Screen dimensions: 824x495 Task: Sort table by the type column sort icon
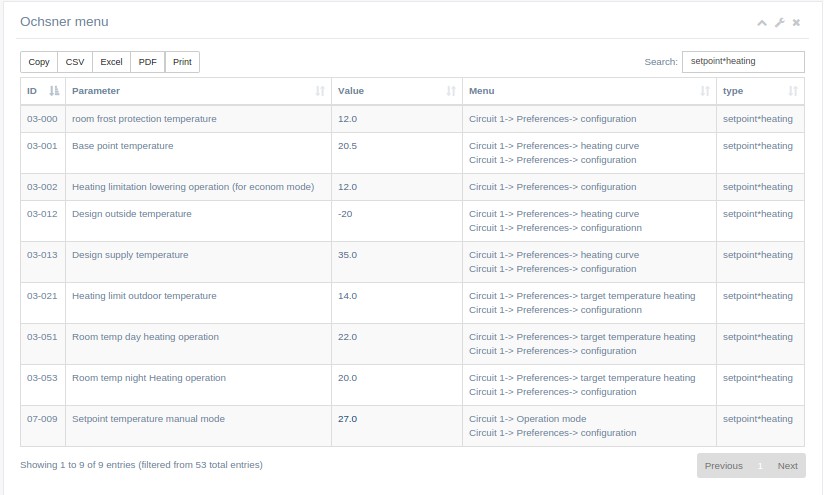click(x=793, y=91)
